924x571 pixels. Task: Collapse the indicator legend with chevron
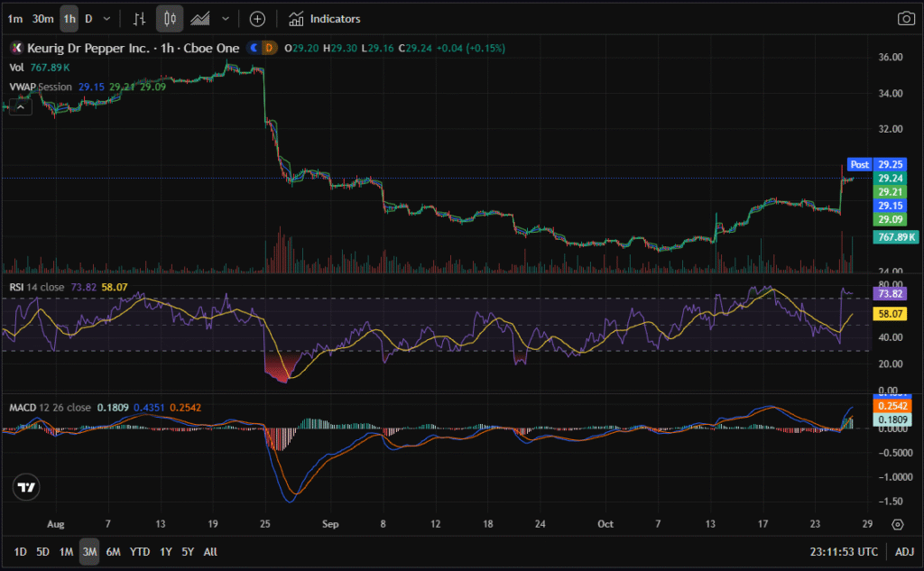pyautogui.click(x=23, y=106)
